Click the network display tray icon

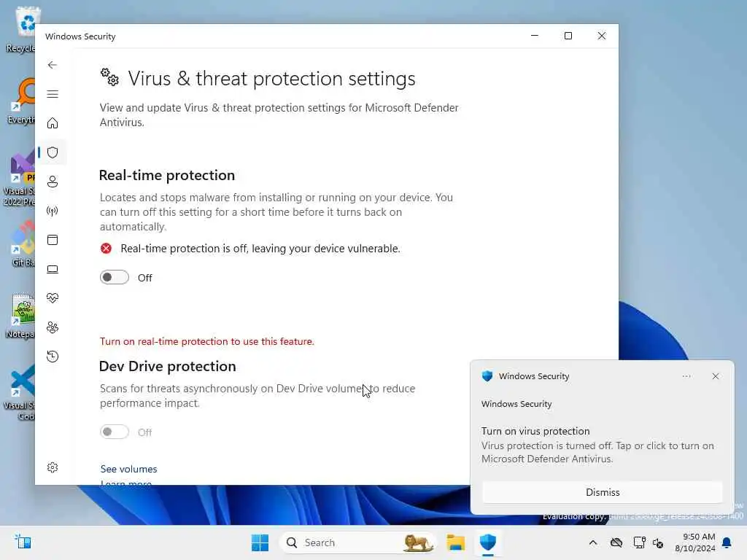point(639,542)
